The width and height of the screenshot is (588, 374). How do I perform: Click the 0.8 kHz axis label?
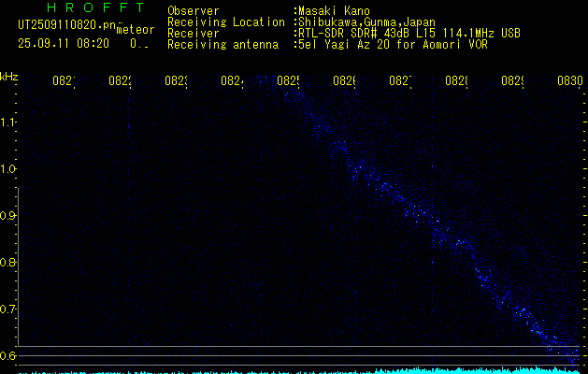pyautogui.click(x=7, y=262)
